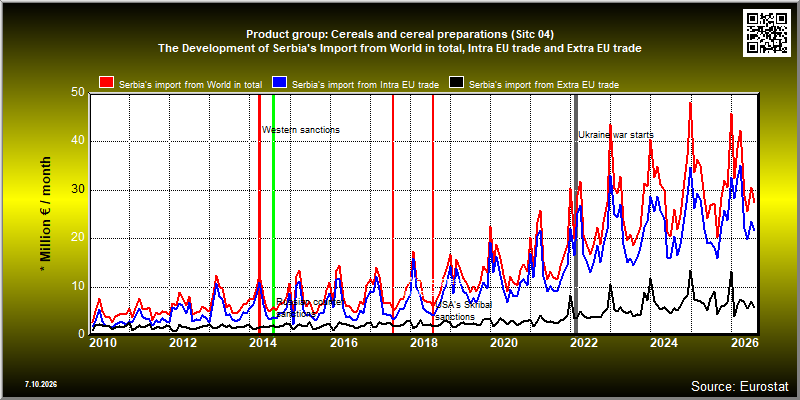Click the 7.10.2026 date stamp
Screen dimensions: 800x400
pyautogui.click(x=40, y=384)
